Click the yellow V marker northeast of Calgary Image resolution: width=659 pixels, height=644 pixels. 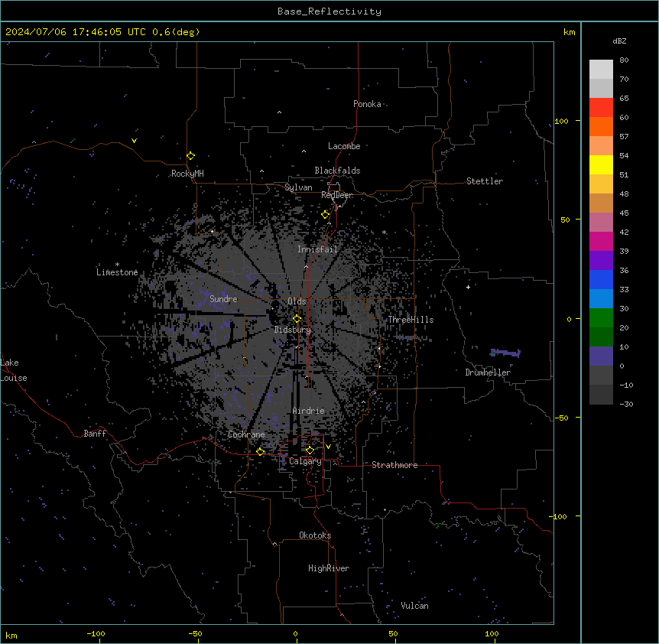click(328, 447)
